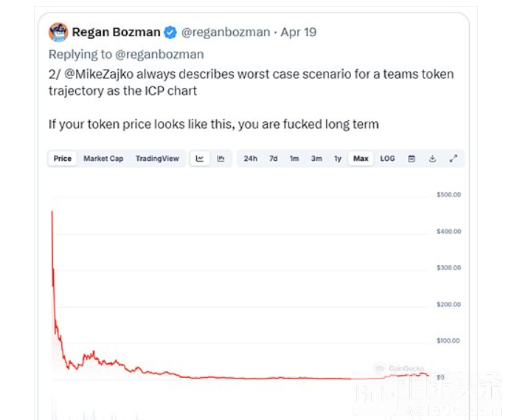
Task: Select the 1y time range
Action: coord(338,159)
